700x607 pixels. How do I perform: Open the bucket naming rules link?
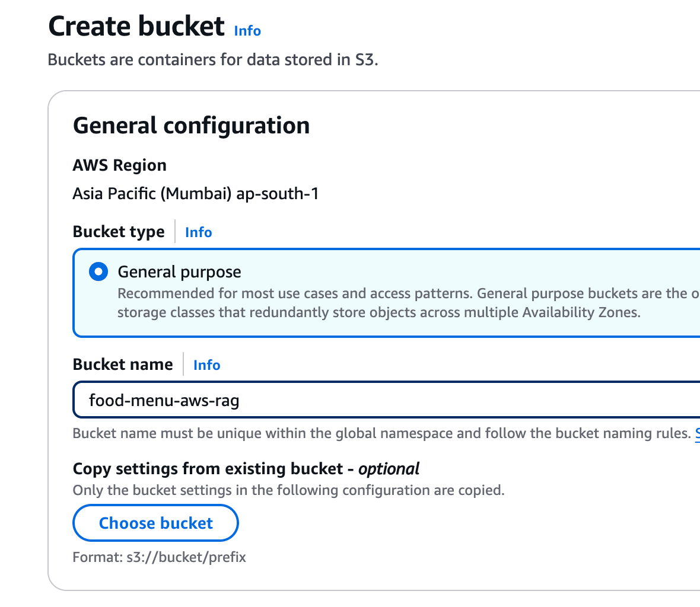coord(697,433)
